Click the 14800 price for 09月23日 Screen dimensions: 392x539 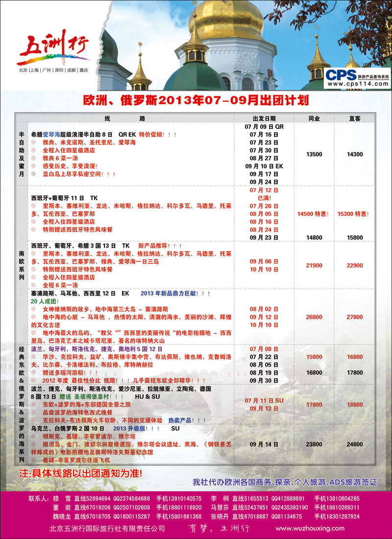pyautogui.click(x=314, y=238)
